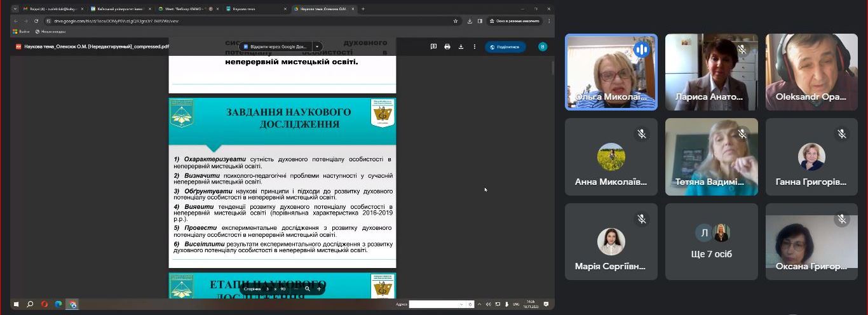This screenshot has width=868, height=315.
Task: Open a new browser tab with plus
Action: pyautogui.click(x=363, y=9)
